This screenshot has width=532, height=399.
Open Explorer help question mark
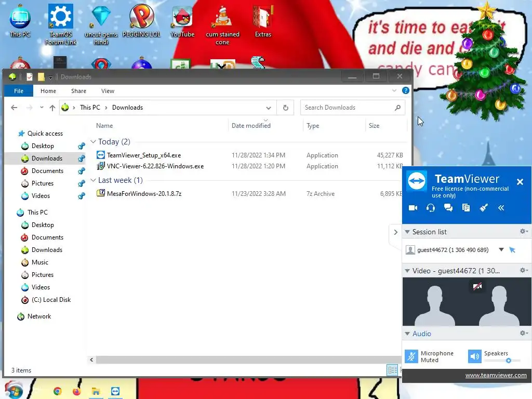pos(405,90)
